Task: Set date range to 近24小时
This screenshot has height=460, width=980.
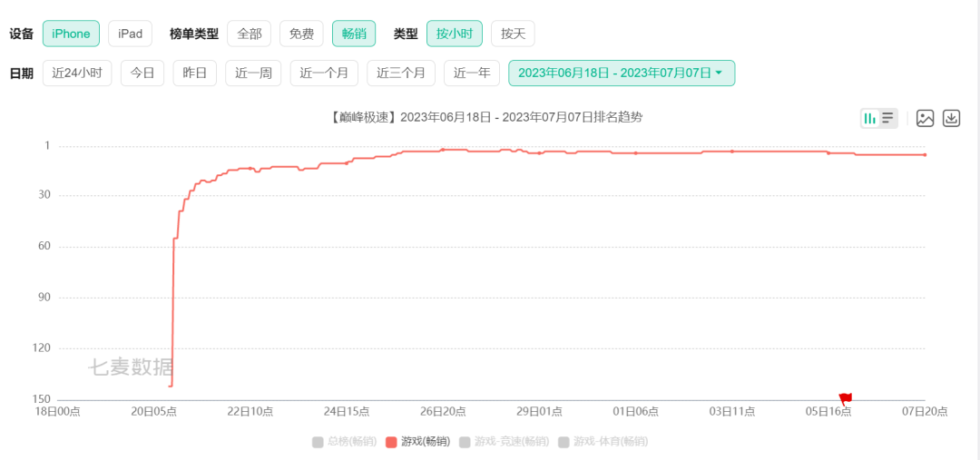Action: (77, 73)
